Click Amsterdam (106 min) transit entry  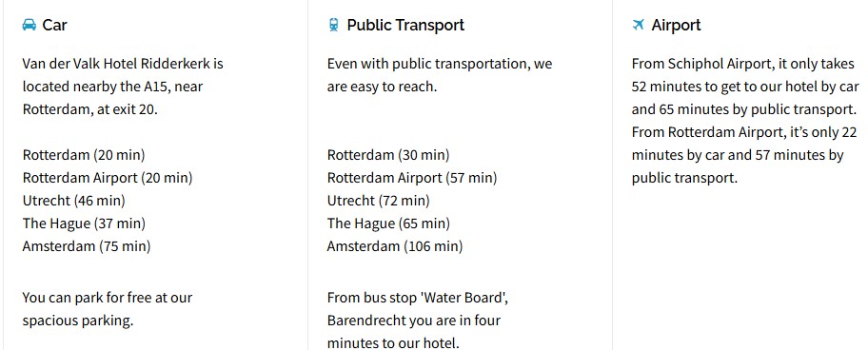395,246
